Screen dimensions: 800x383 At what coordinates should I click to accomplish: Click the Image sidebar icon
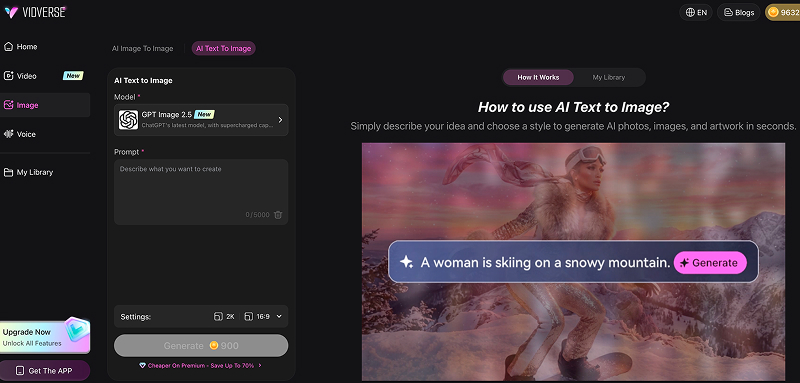pyautogui.click(x=8, y=105)
